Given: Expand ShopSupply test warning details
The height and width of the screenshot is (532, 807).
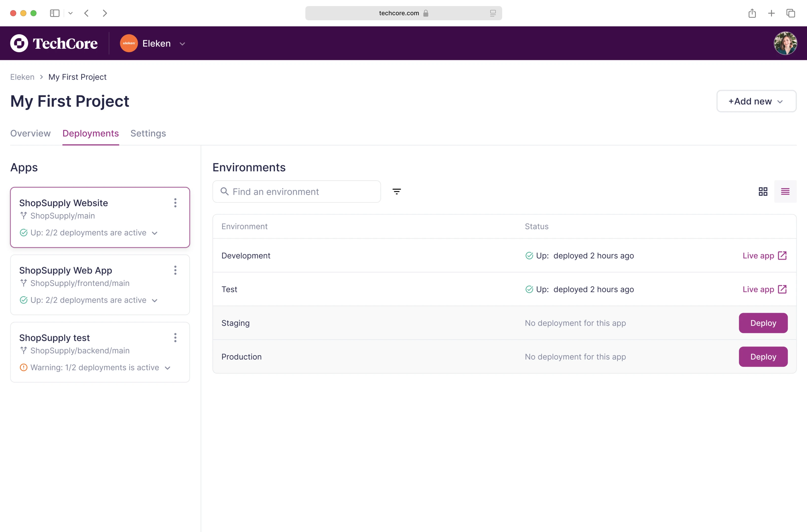Looking at the screenshot, I should tap(167, 368).
